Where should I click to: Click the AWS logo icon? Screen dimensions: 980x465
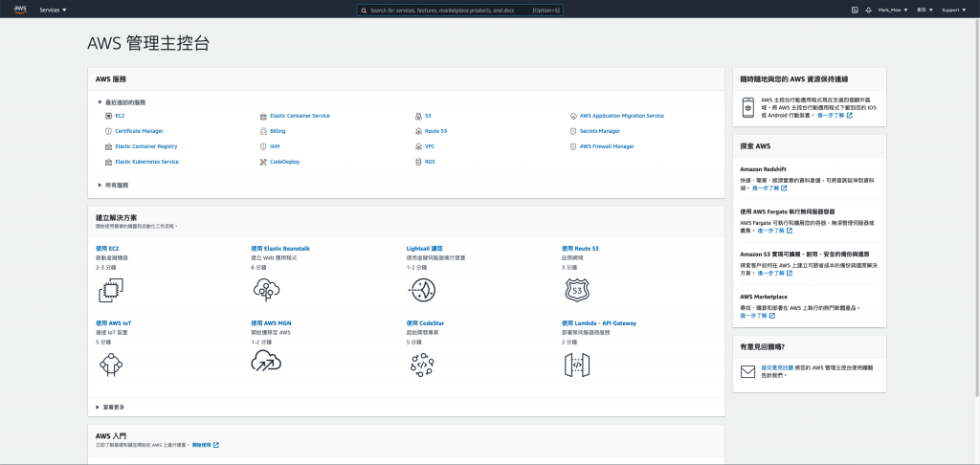[x=20, y=10]
